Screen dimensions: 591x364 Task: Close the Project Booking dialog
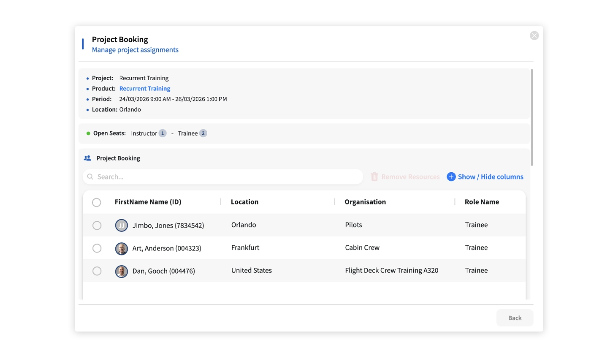(x=534, y=36)
